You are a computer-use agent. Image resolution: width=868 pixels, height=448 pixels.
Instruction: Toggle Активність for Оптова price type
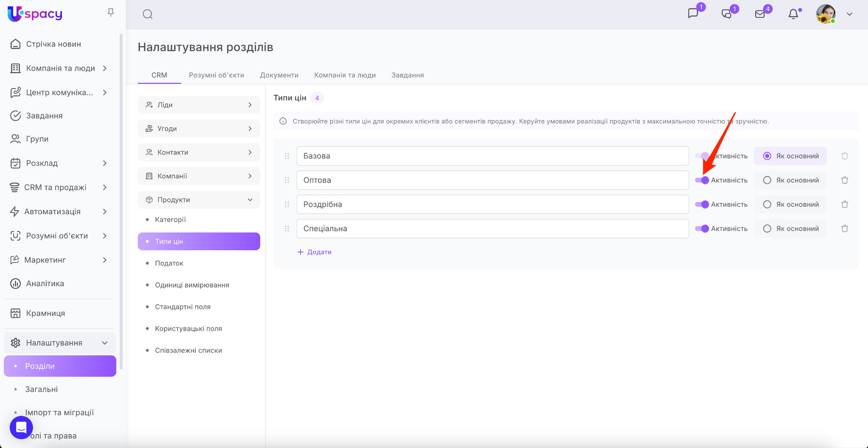click(702, 180)
